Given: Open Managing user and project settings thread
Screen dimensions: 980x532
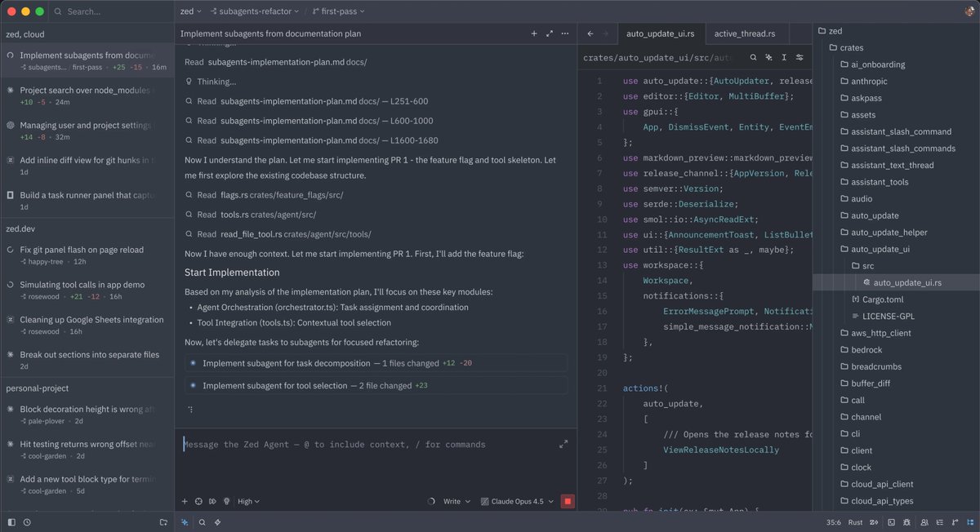Looking at the screenshot, I should tap(87, 131).
